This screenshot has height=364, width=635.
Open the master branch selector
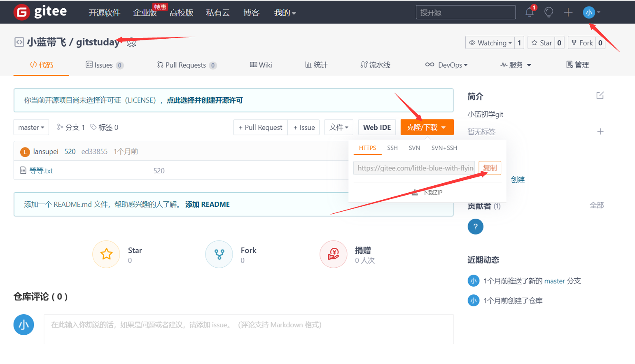click(x=31, y=127)
